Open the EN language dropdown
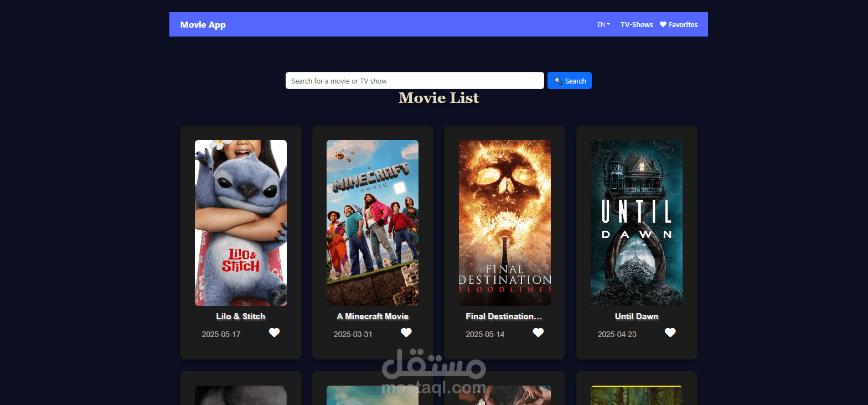Image resolution: width=868 pixels, height=405 pixels. click(x=603, y=24)
